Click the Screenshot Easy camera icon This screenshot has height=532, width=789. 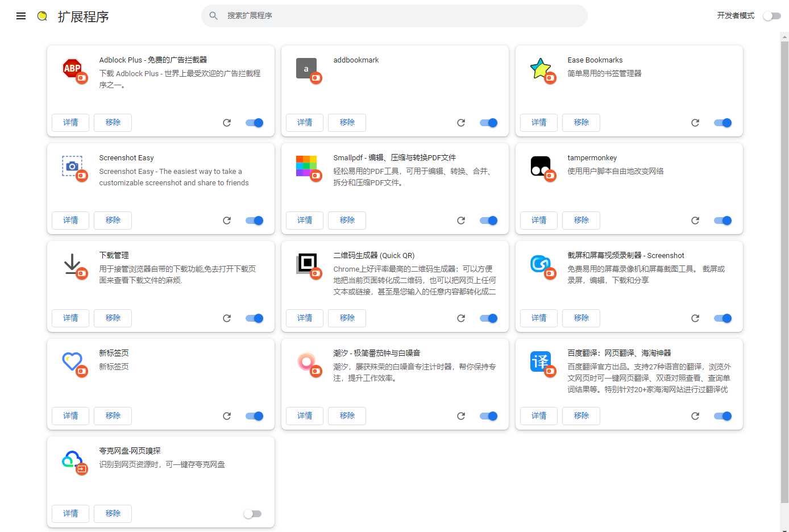coord(72,166)
